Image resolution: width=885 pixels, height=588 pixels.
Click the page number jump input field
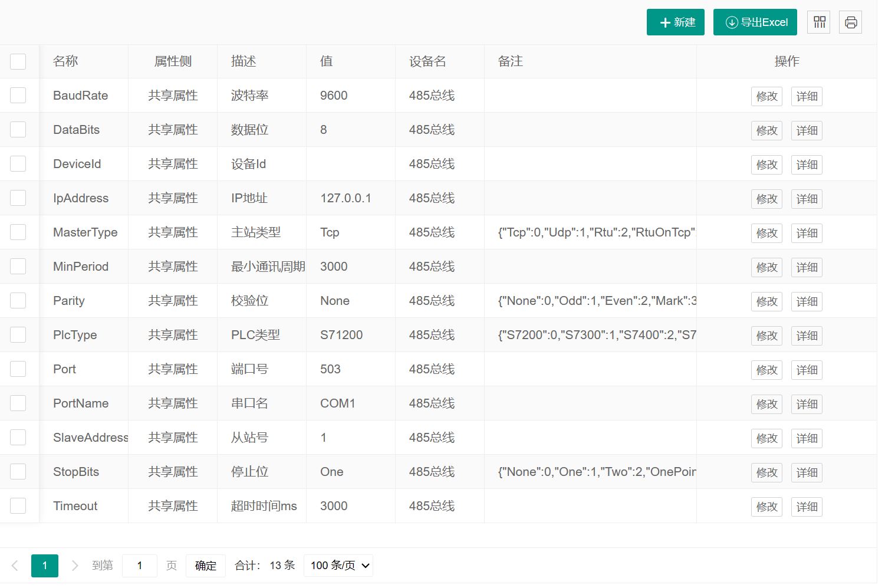pyautogui.click(x=140, y=566)
